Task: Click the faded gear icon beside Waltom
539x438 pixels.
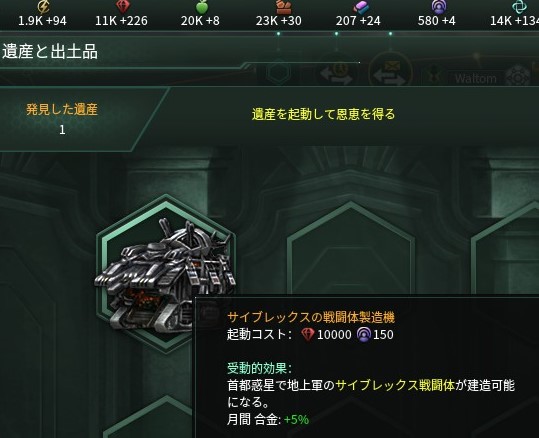Action: tap(518, 77)
